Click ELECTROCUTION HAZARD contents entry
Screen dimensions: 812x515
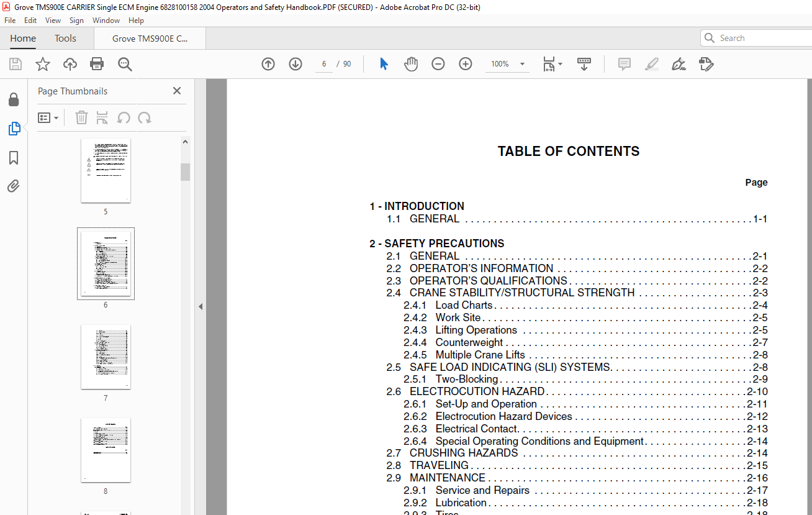pos(577,391)
